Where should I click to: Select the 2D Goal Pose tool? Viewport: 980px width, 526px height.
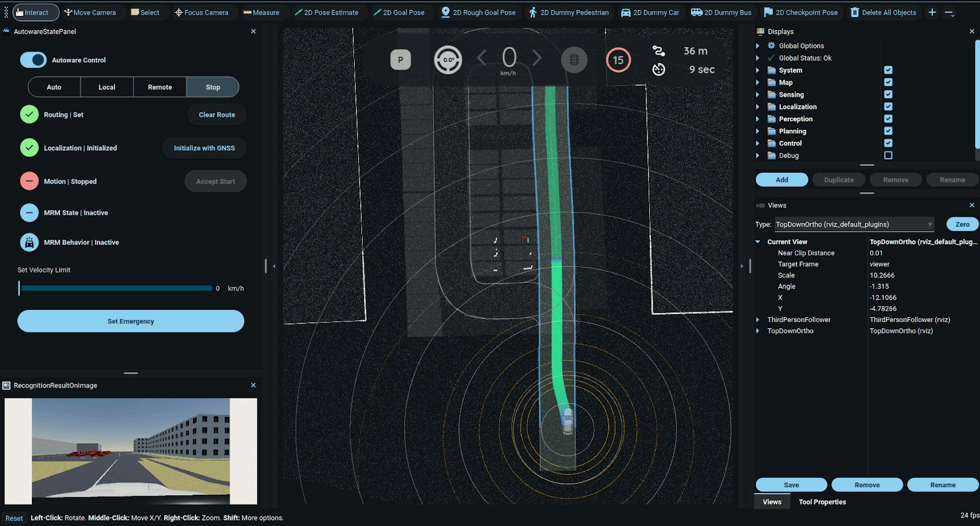click(x=399, y=12)
